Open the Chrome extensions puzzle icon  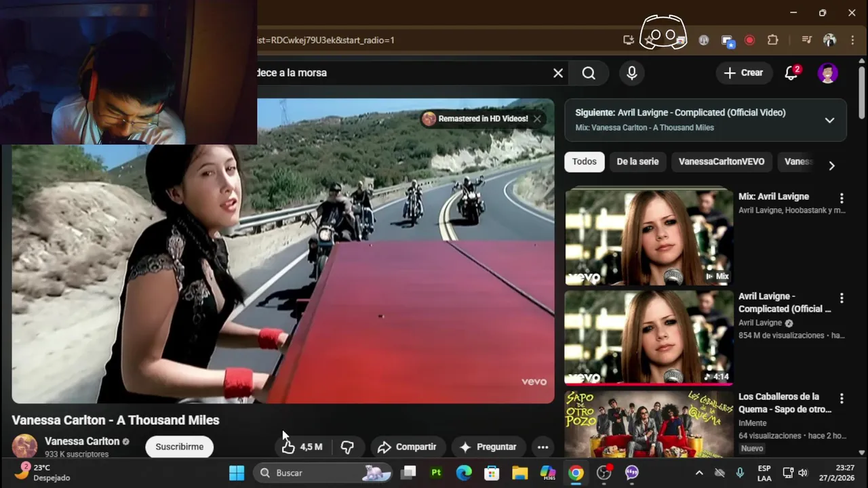pos(773,40)
